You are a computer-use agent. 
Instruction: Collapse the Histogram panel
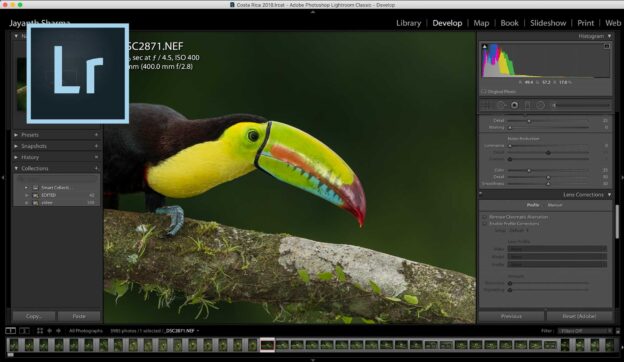pos(609,36)
